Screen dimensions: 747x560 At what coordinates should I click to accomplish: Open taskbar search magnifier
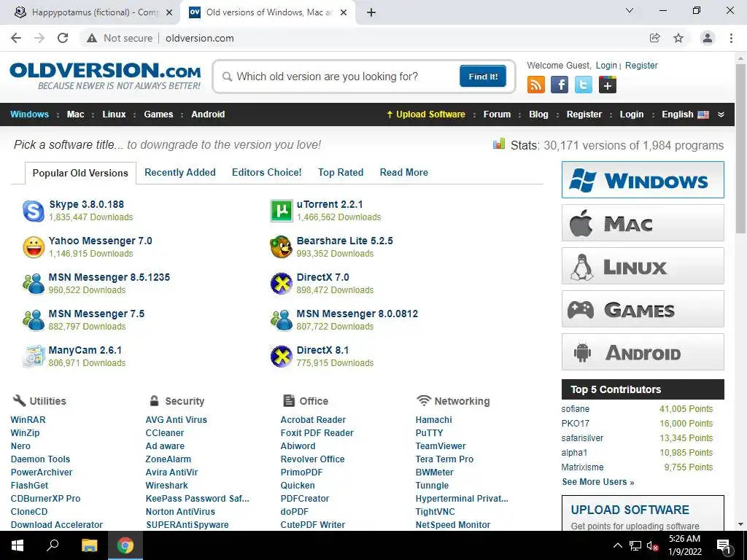[x=53, y=545]
